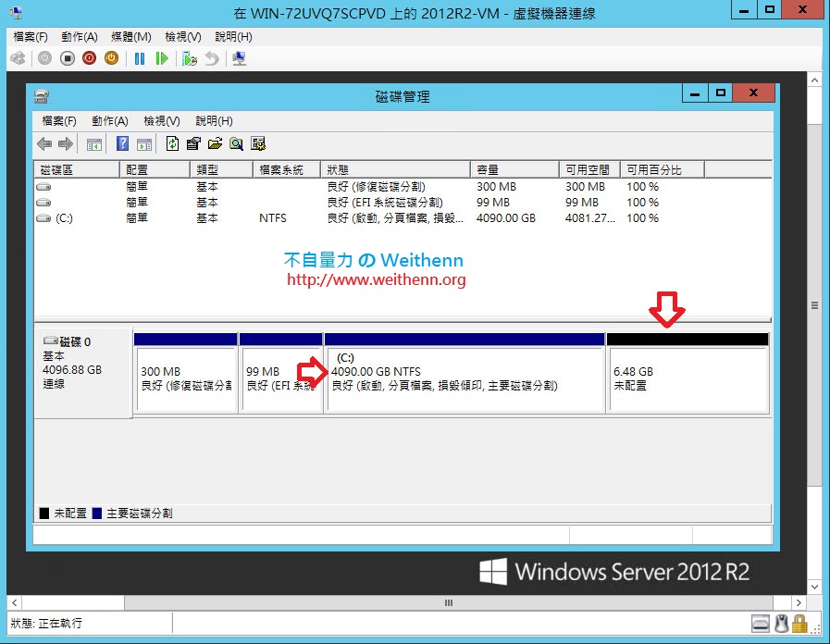
Task: Open Disk Management help
Action: pos(123,143)
